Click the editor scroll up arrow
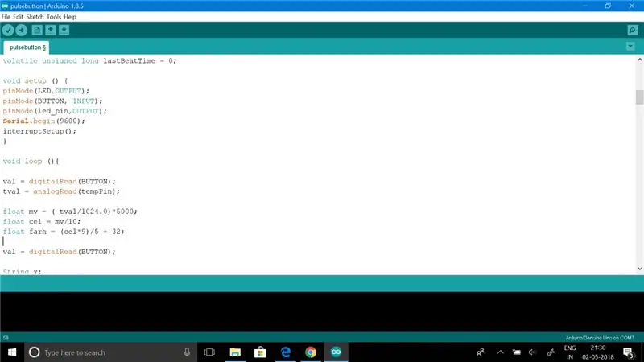Viewport: 644px width, 362px height. click(639, 60)
